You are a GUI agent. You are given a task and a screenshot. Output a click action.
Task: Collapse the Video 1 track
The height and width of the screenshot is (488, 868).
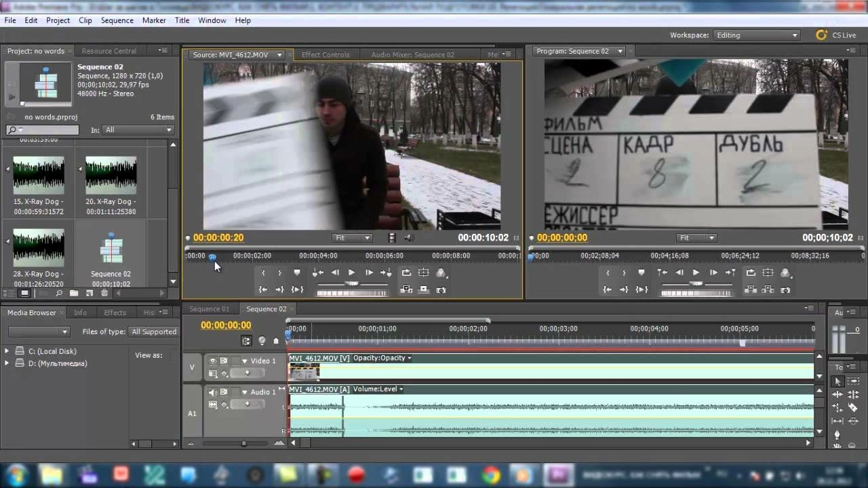point(244,361)
